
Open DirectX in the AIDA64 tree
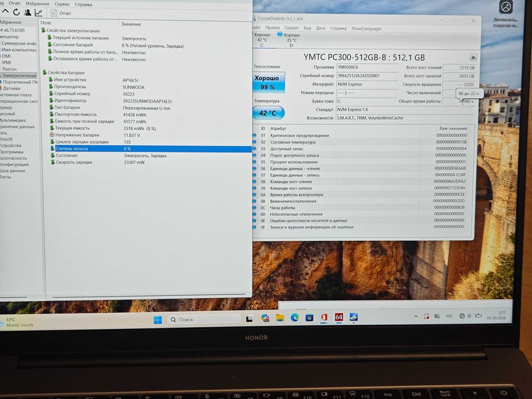click(6, 139)
